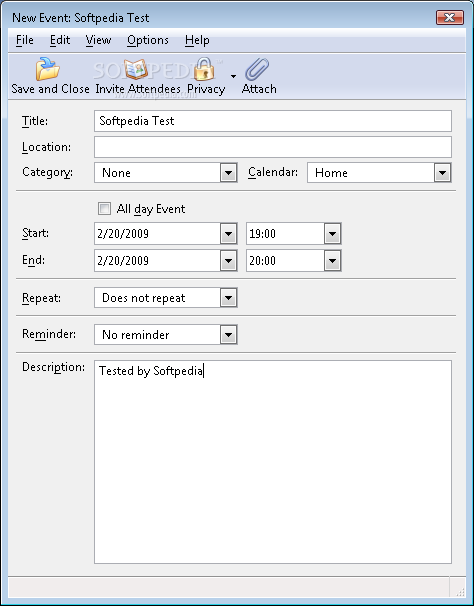Open the File menu

pos(25,40)
